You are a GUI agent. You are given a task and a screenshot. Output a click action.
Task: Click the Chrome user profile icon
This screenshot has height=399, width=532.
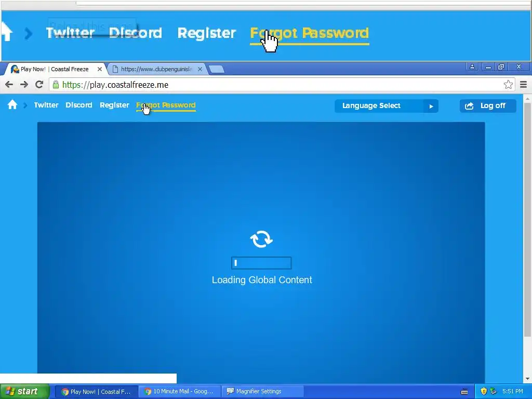472,67
